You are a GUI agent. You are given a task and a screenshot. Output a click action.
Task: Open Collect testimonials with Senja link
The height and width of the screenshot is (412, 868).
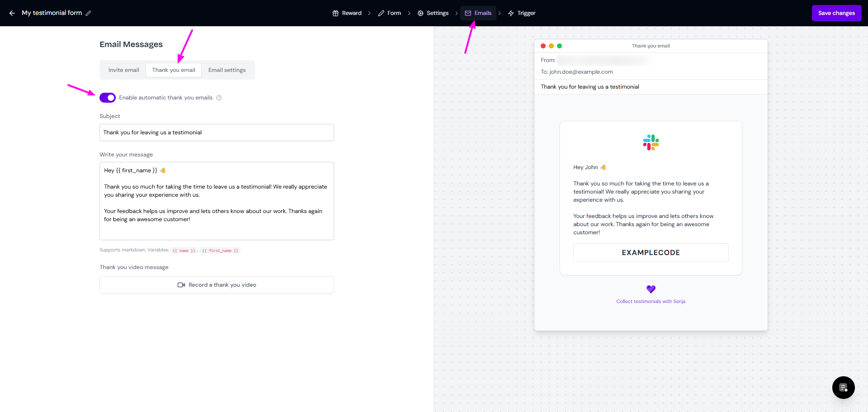pos(651,301)
